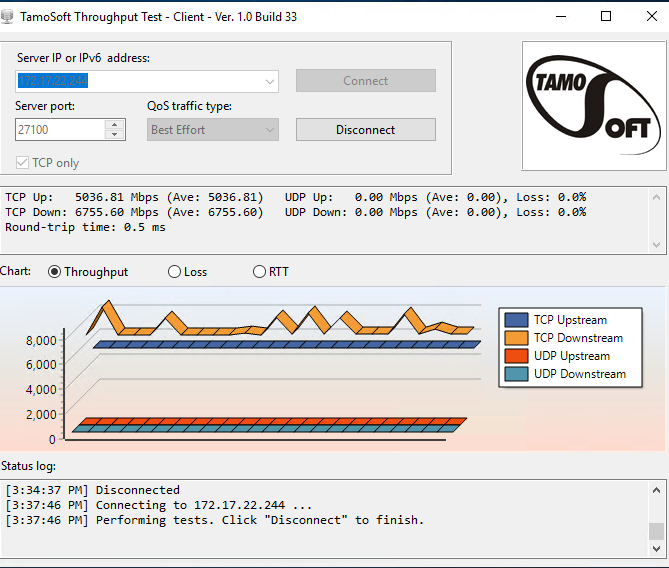Click the 'Round-trip time: 0.5 ms' text
The image size is (669, 568).
tap(85, 227)
